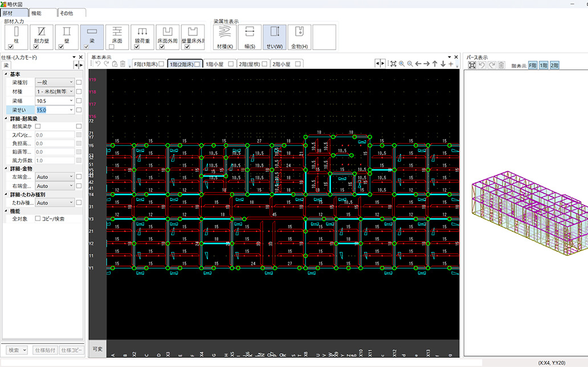Pan the plan view left with arrow

pyautogui.click(x=418, y=64)
